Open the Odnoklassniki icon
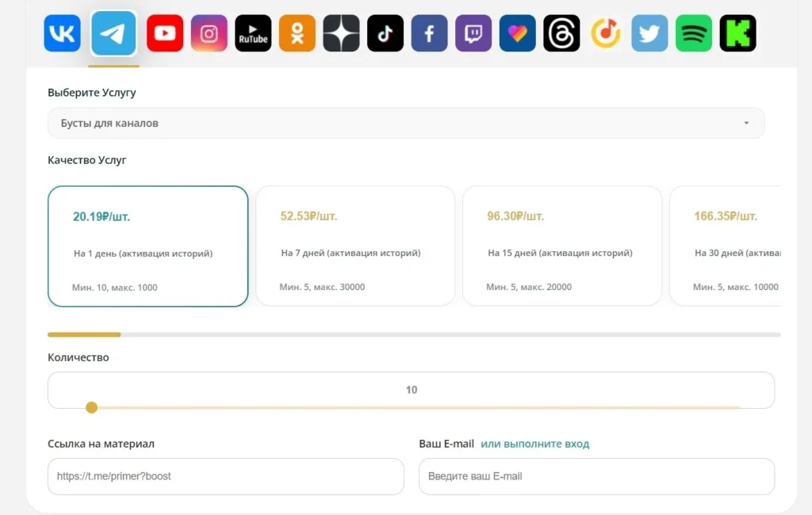This screenshot has height=515, width=812. point(297,33)
